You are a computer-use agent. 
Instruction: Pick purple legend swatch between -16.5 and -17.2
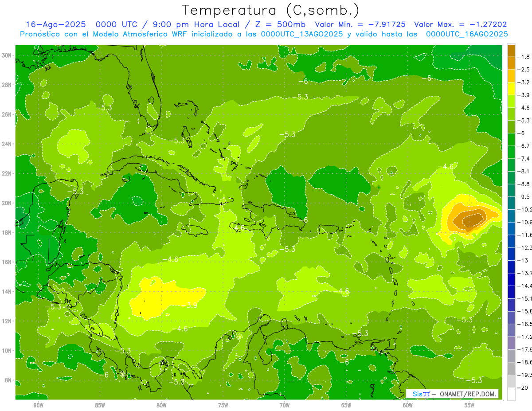(x=511, y=330)
